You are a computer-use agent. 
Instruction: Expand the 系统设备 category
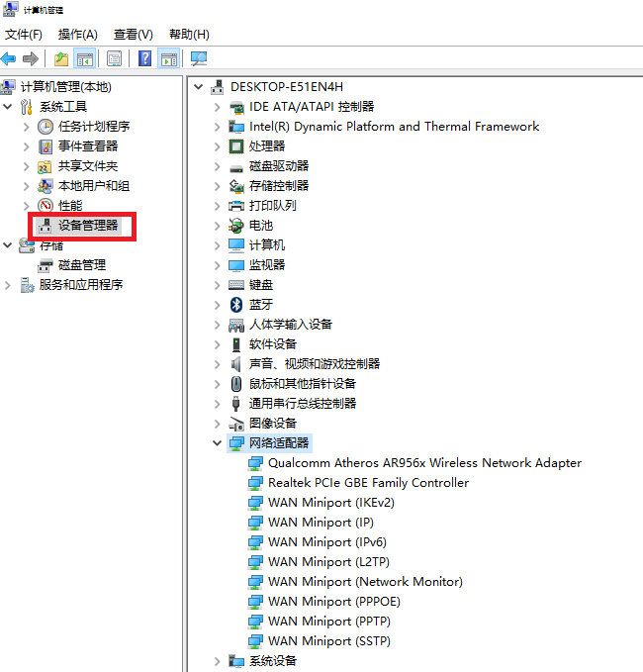pos(218,661)
